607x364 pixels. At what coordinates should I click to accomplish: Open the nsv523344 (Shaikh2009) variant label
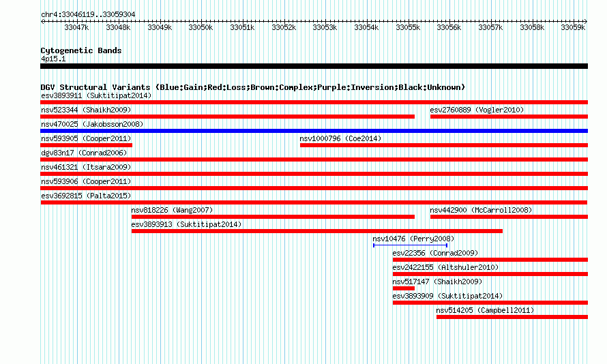86,110
